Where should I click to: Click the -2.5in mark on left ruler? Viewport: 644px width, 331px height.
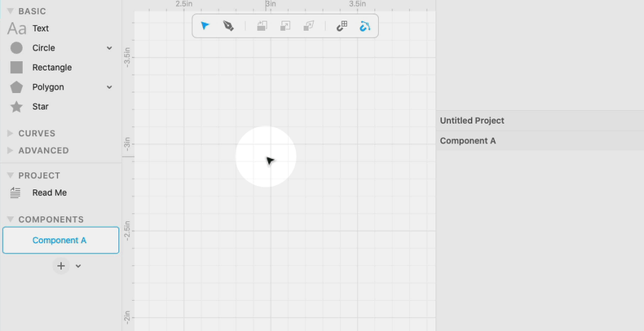coord(127,231)
